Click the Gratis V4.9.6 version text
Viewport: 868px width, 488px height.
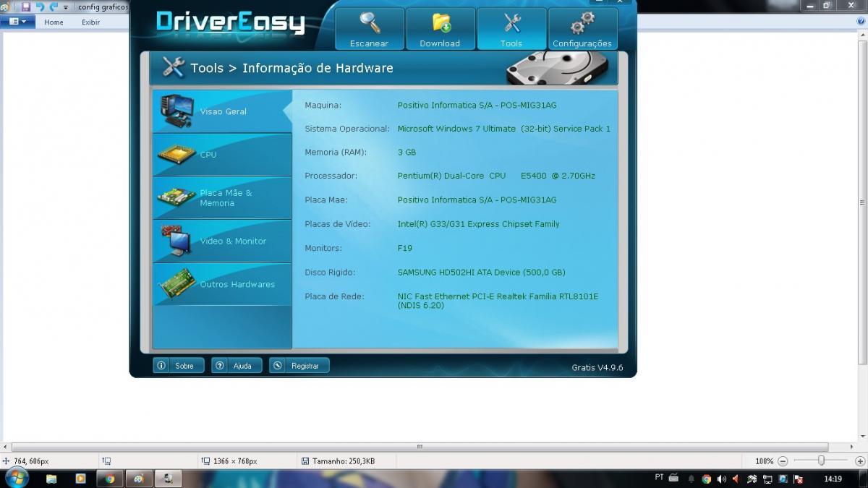597,367
